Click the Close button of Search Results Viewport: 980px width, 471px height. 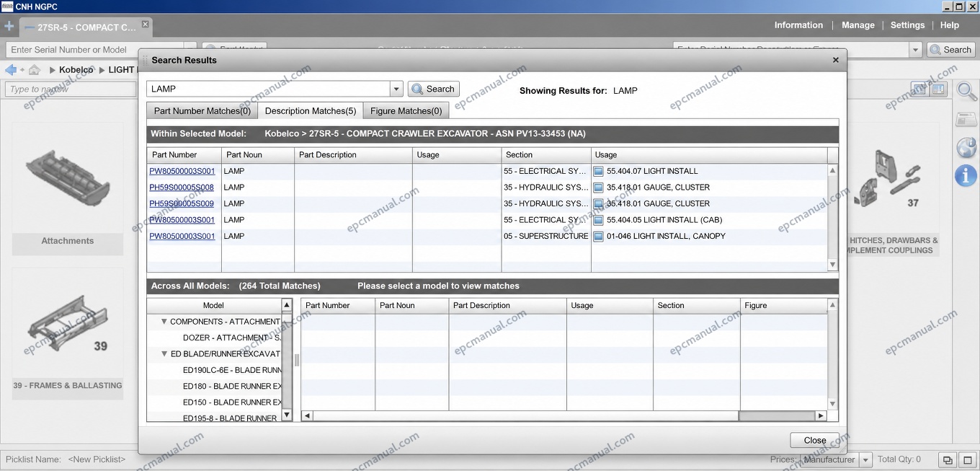(814, 440)
